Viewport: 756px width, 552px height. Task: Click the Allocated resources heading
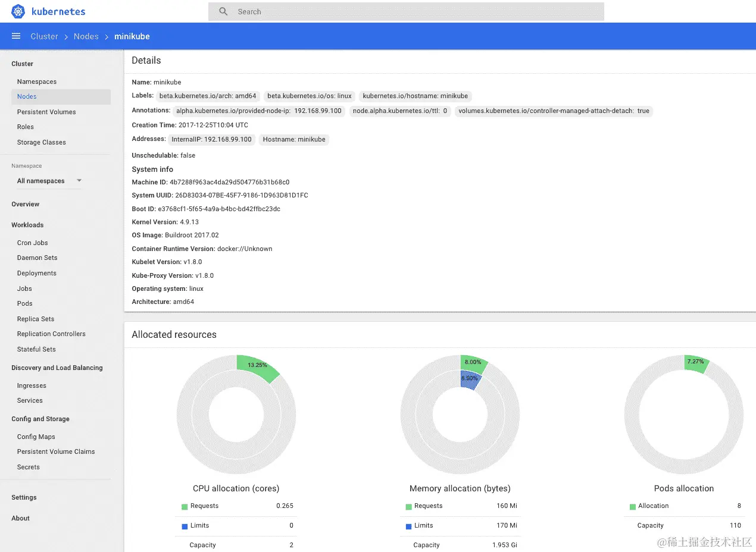pos(174,334)
